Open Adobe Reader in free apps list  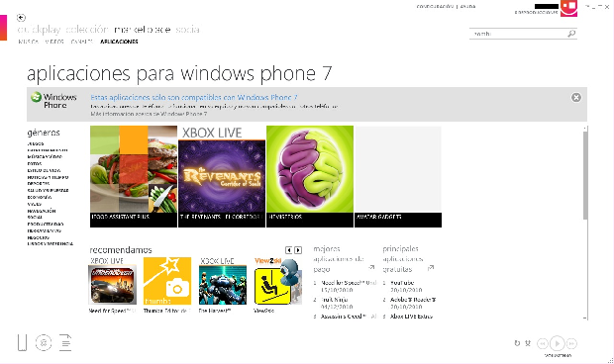coord(413,300)
